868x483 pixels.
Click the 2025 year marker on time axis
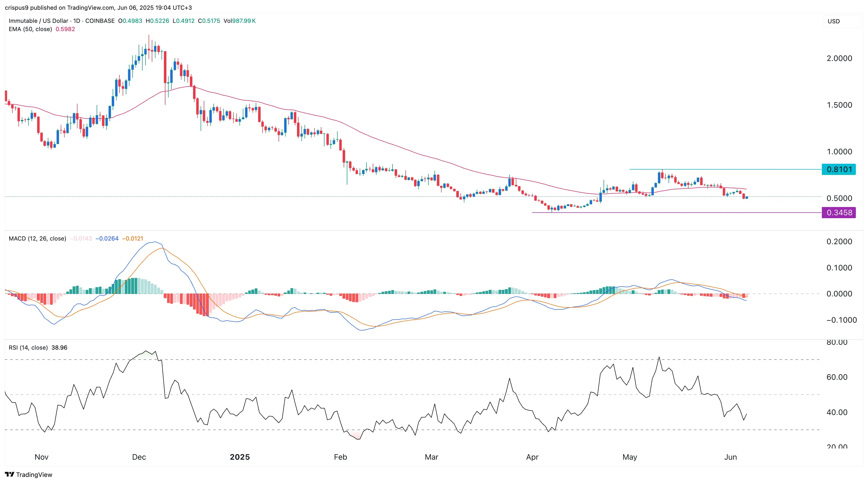pyautogui.click(x=240, y=457)
